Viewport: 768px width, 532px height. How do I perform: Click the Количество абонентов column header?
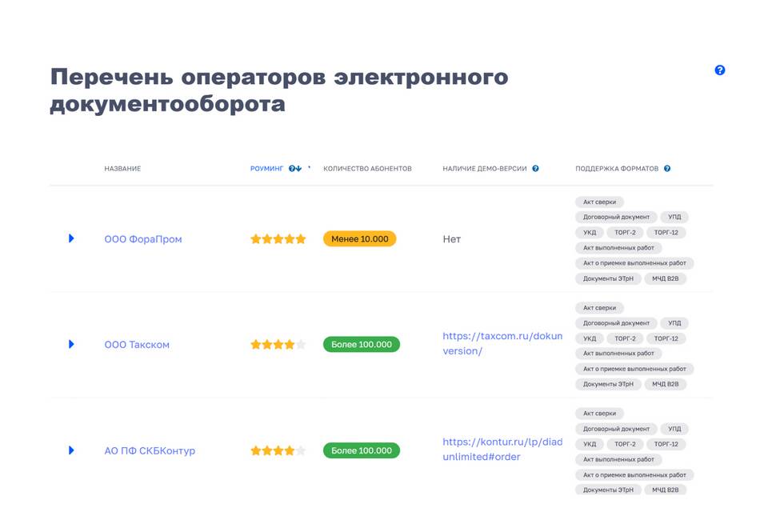[367, 169]
